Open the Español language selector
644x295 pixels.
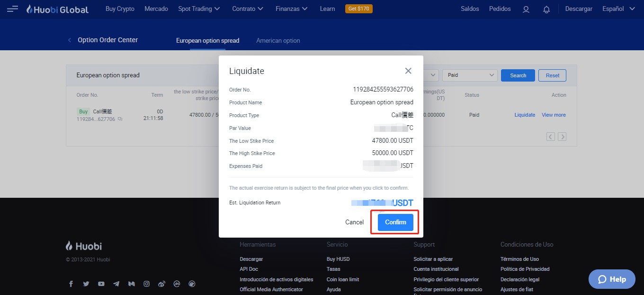click(618, 9)
